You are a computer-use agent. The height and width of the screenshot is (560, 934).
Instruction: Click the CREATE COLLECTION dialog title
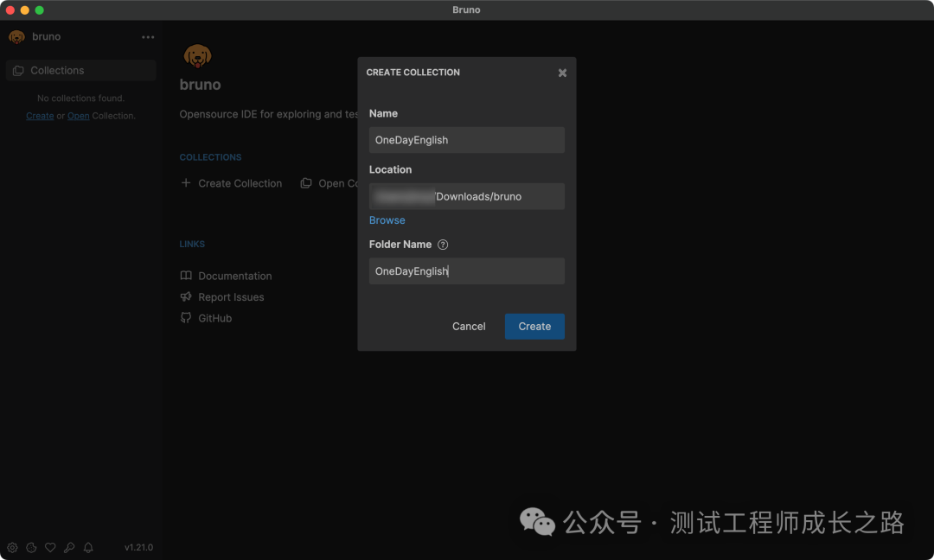point(413,72)
